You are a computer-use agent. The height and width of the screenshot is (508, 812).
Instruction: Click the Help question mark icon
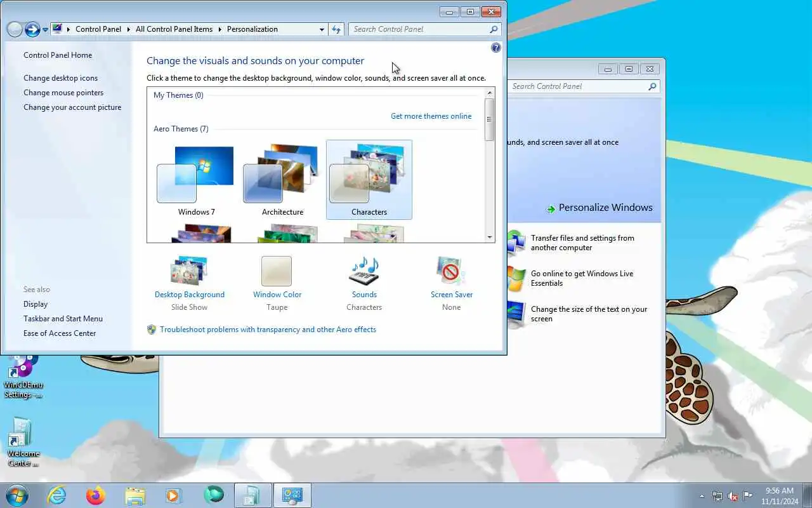[496, 48]
